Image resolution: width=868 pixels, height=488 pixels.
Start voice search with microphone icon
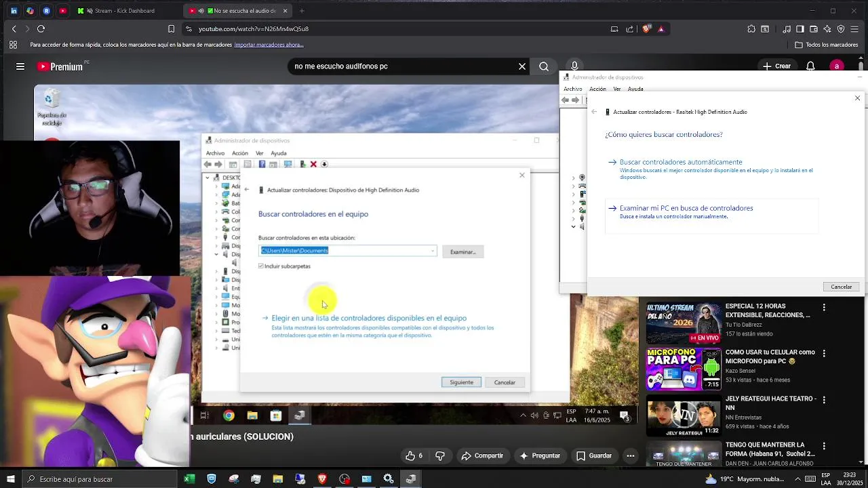click(574, 66)
